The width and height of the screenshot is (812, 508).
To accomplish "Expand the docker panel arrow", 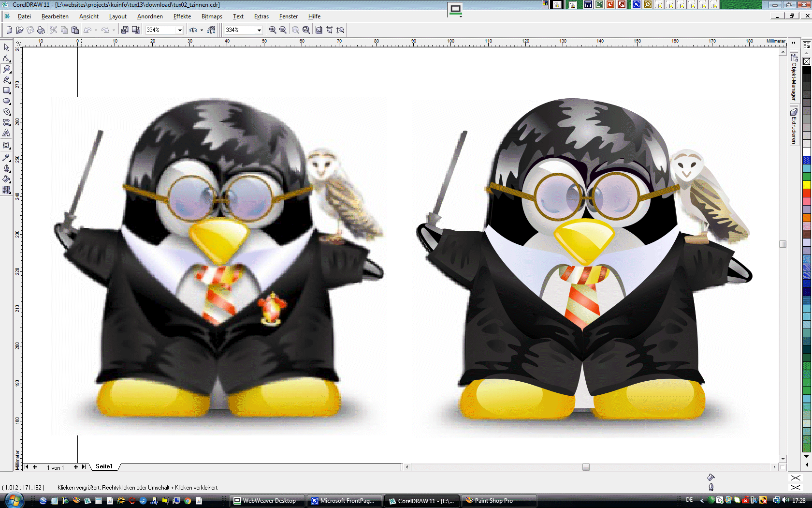I will pyautogui.click(x=794, y=43).
